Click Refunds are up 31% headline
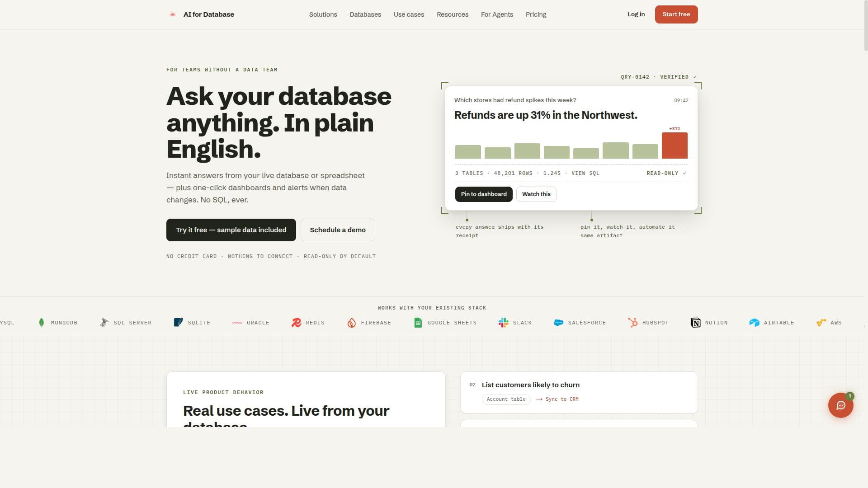 point(546,115)
